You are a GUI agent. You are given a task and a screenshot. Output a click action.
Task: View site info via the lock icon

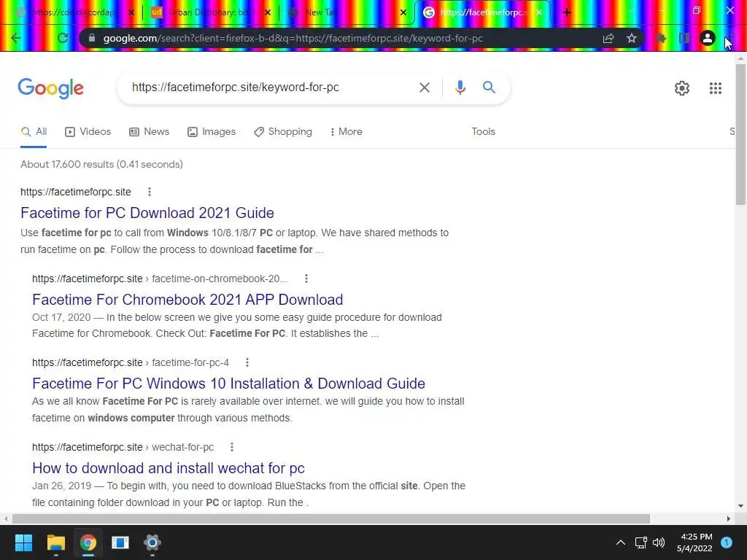pos(92,38)
